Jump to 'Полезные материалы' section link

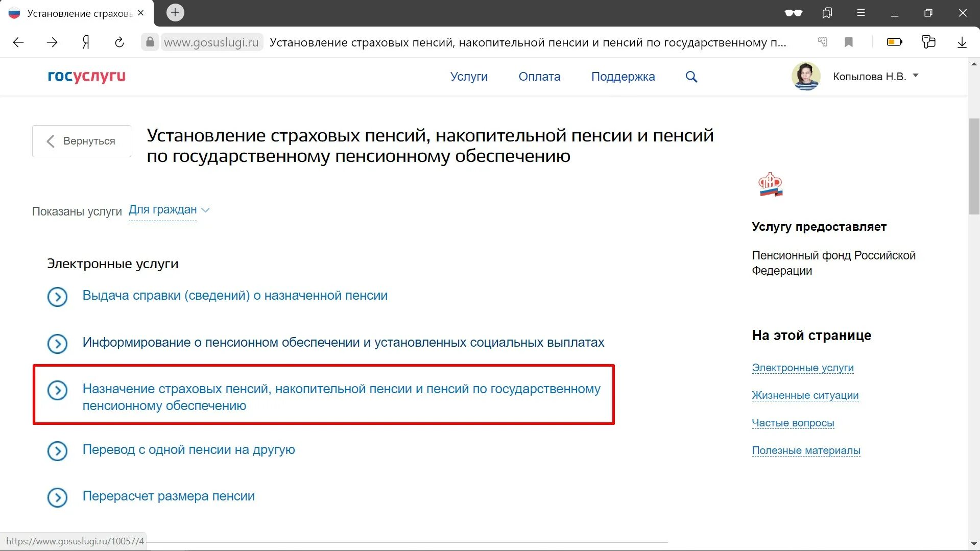(806, 450)
